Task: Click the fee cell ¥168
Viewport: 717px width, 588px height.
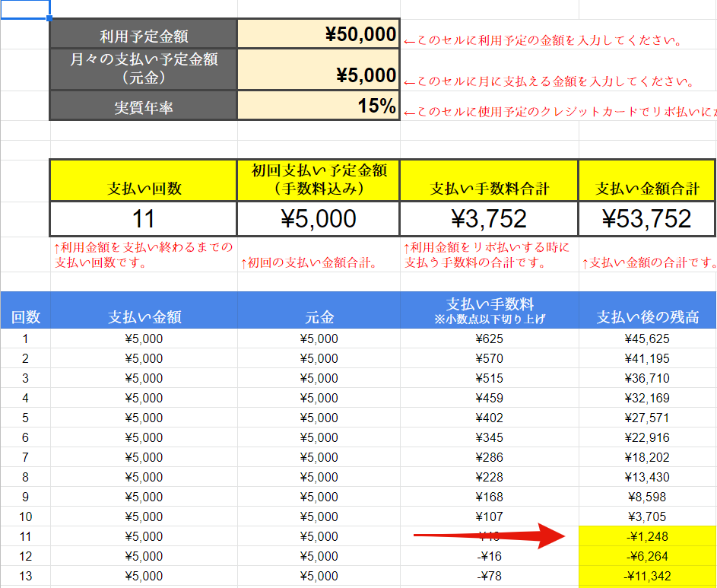Action: pyautogui.click(x=490, y=497)
